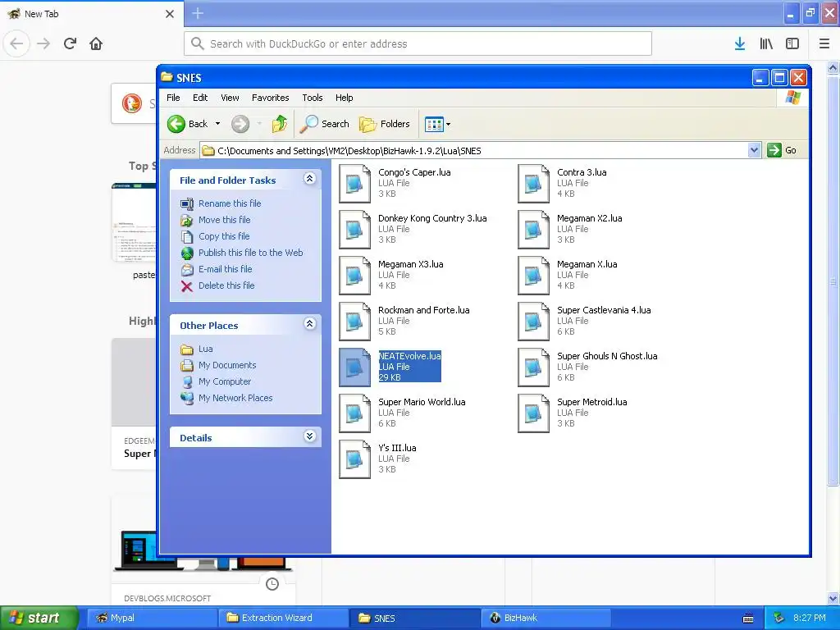Toggle the browser sidebar icon
840x630 pixels.
pos(792,43)
